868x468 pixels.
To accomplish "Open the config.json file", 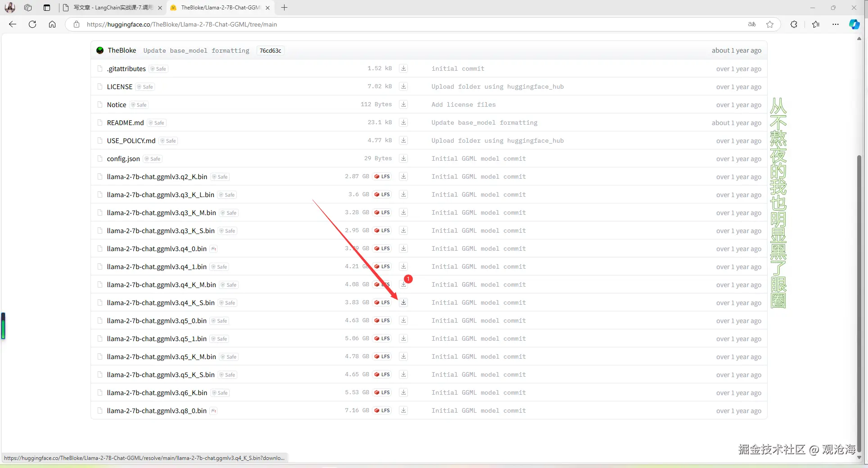I will coord(123,159).
